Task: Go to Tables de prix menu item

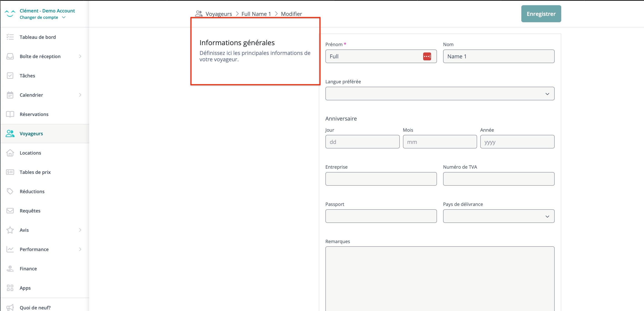Action: 35,172
